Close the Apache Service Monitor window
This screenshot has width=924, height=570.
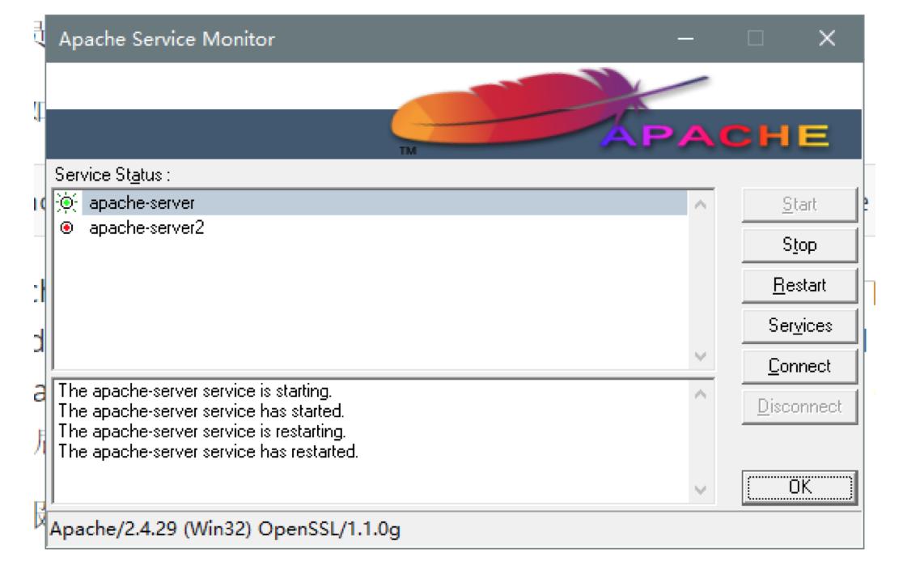tap(827, 39)
